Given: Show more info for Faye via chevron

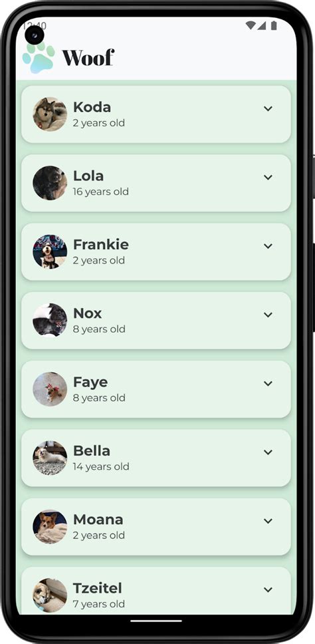Looking at the screenshot, I should [x=268, y=383].
